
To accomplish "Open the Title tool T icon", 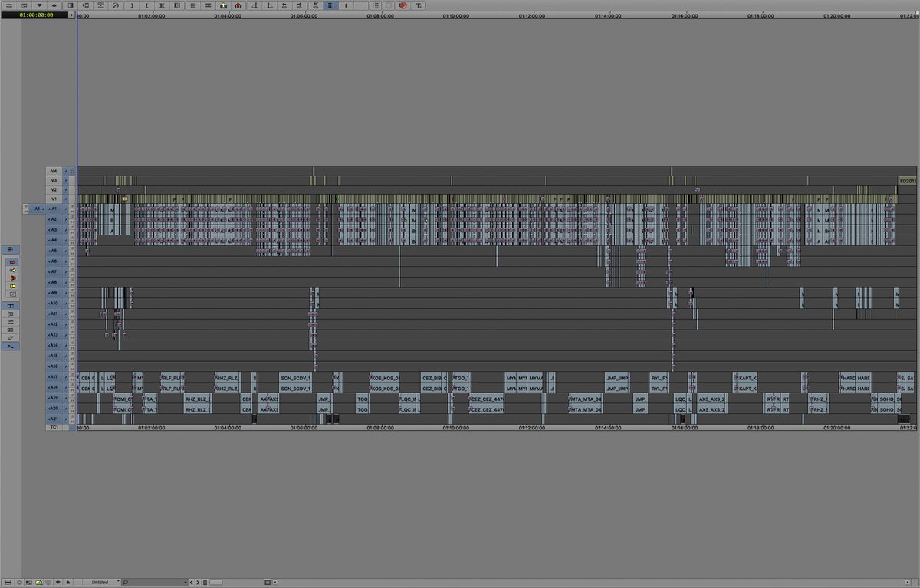I will tap(420, 5).
